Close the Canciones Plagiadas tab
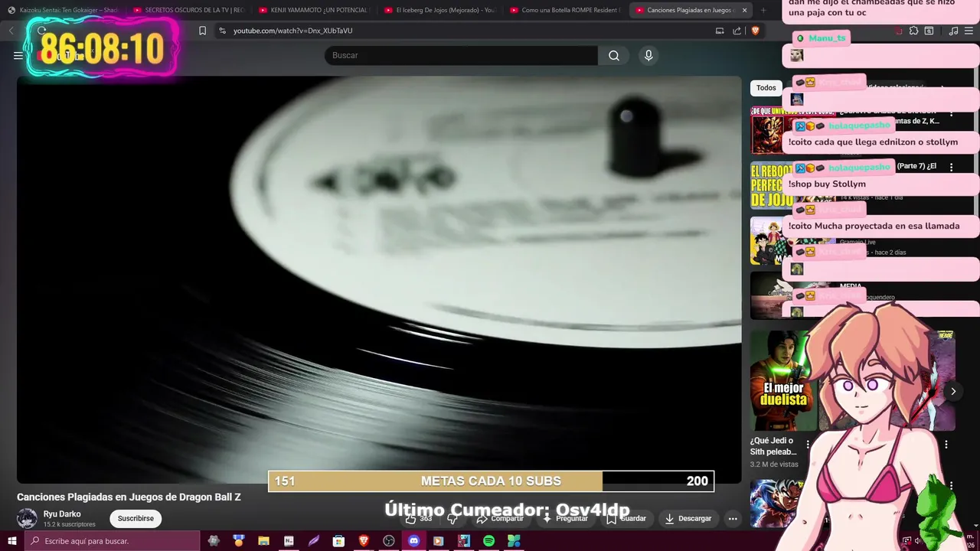Viewport: 980px width, 551px height. point(744,10)
